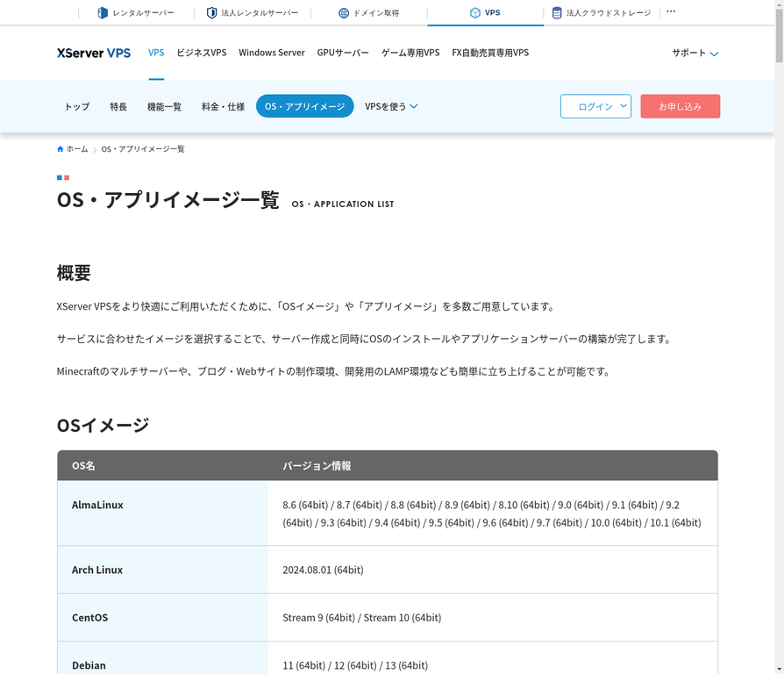Click the home icon in the breadcrumb

(x=60, y=148)
